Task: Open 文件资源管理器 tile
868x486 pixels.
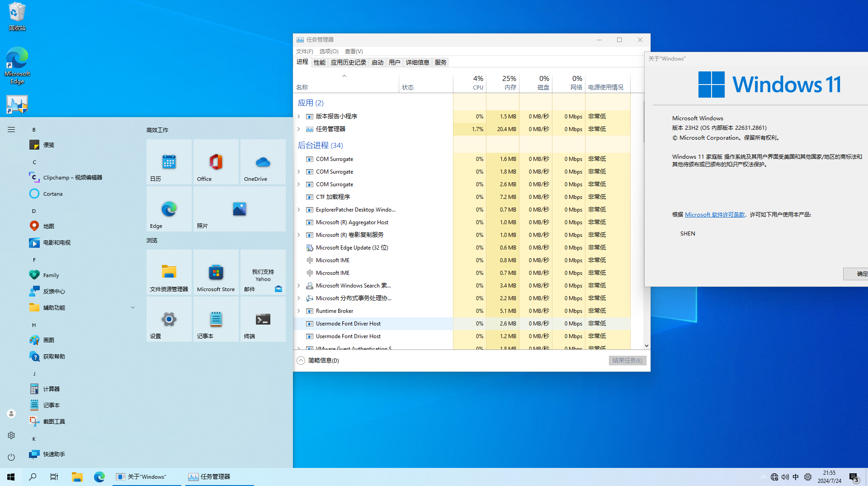Action: 169,272
